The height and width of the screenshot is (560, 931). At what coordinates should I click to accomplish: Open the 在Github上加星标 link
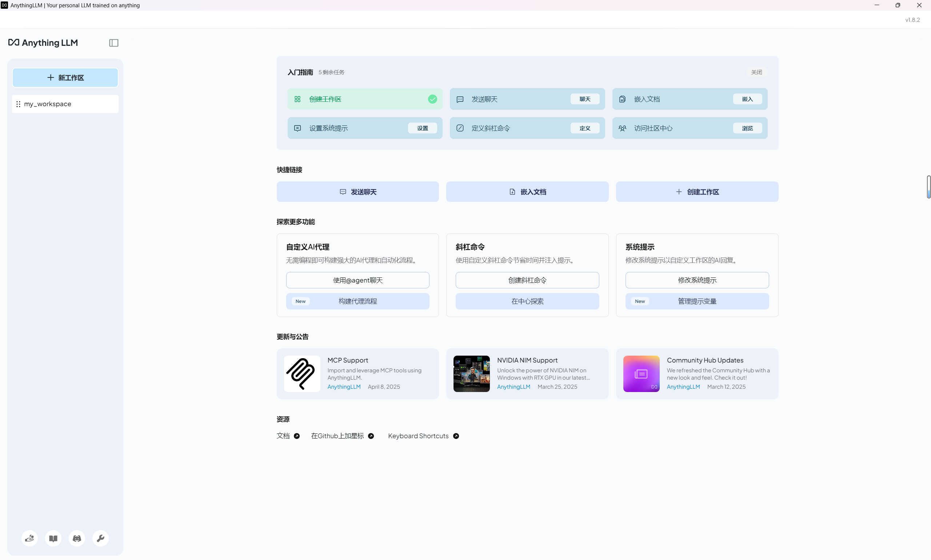coord(337,436)
